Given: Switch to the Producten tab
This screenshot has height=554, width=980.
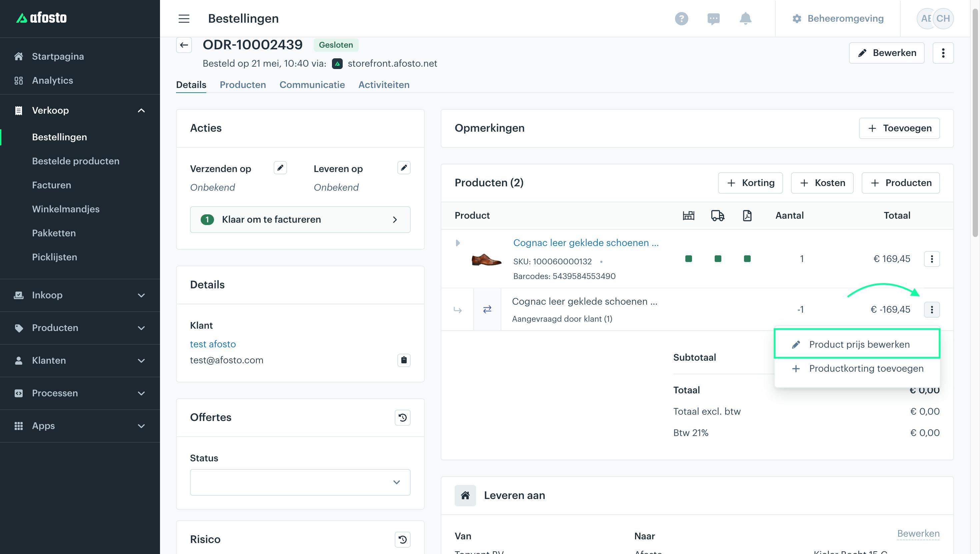Looking at the screenshot, I should coord(243,84).
